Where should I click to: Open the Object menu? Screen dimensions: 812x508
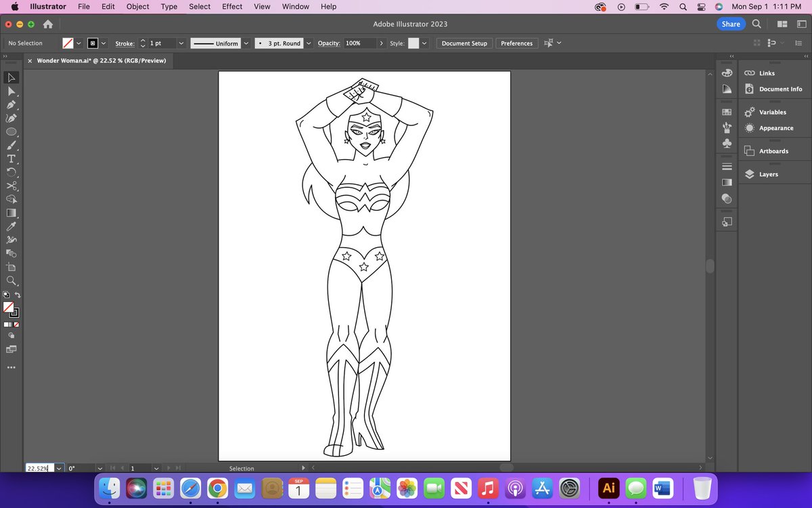coord(137,7)
